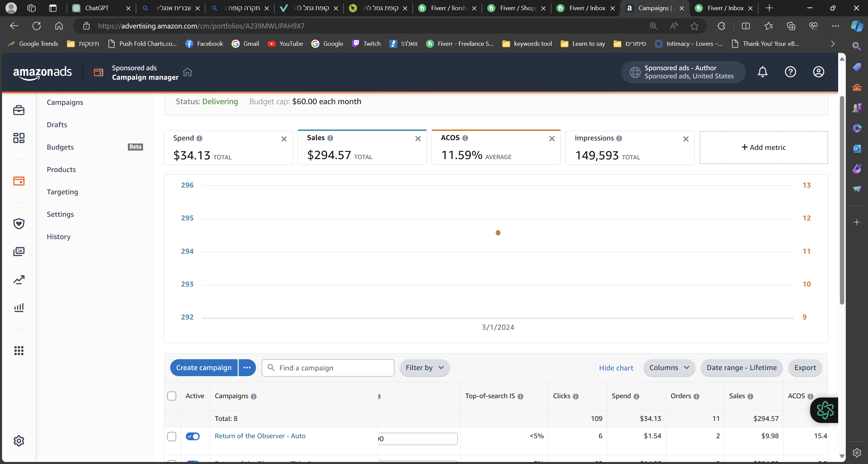The image size is (868, 464).
Task: Open the floating ChatGPT assistant icon
Action: pyautogui.click(x=825, y=410)
